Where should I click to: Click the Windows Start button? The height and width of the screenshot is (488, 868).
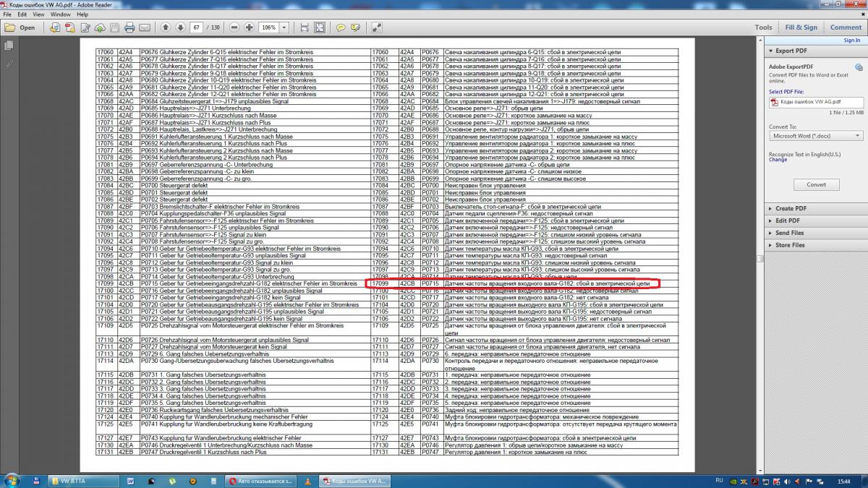[12, 480]
